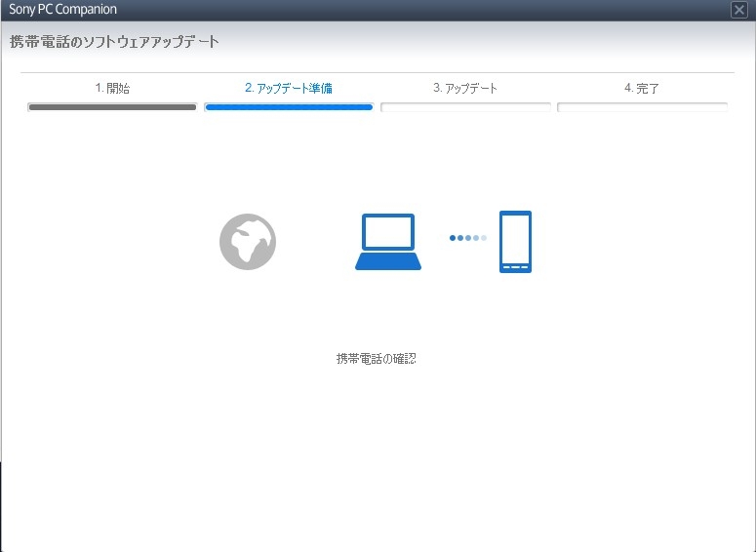Click the blue laptop computer icon
This screenshot has height=552, width=756.
[x=388, y=242]
